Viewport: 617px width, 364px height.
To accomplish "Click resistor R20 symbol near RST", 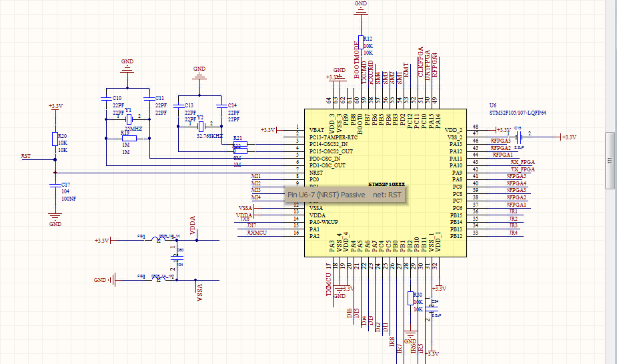I will [x=55, y=139].
